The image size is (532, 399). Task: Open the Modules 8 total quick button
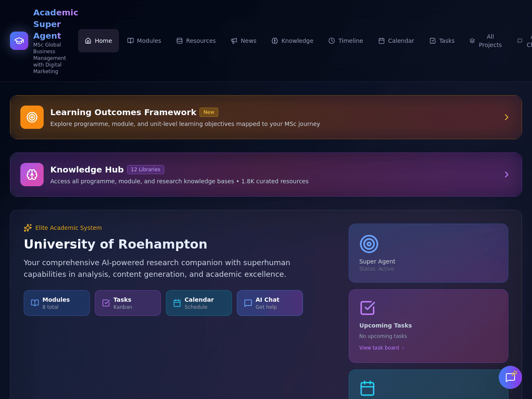coord(57,303)
